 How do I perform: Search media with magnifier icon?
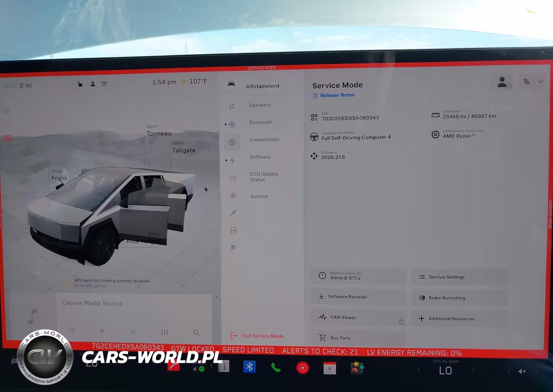click(x=196, y=333)
